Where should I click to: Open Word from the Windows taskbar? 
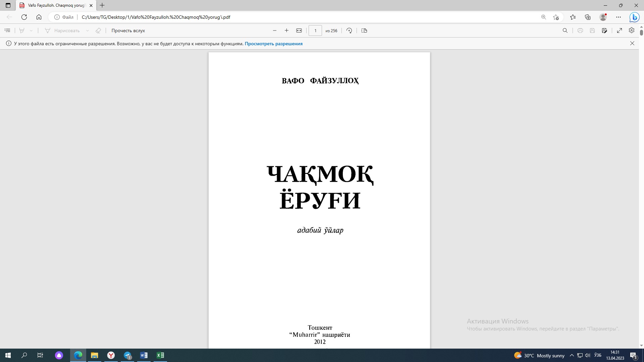(144, 355)
